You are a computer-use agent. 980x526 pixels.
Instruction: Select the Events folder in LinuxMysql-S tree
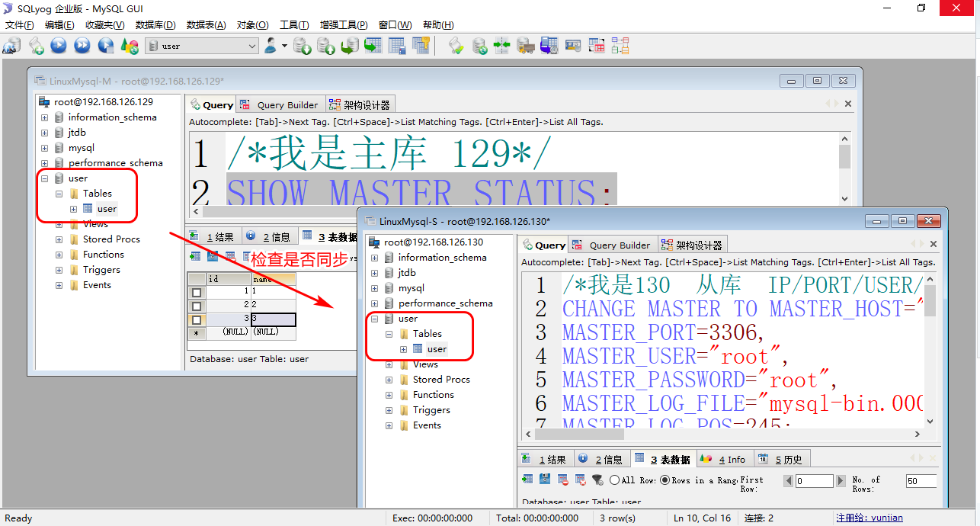[427, 425]
